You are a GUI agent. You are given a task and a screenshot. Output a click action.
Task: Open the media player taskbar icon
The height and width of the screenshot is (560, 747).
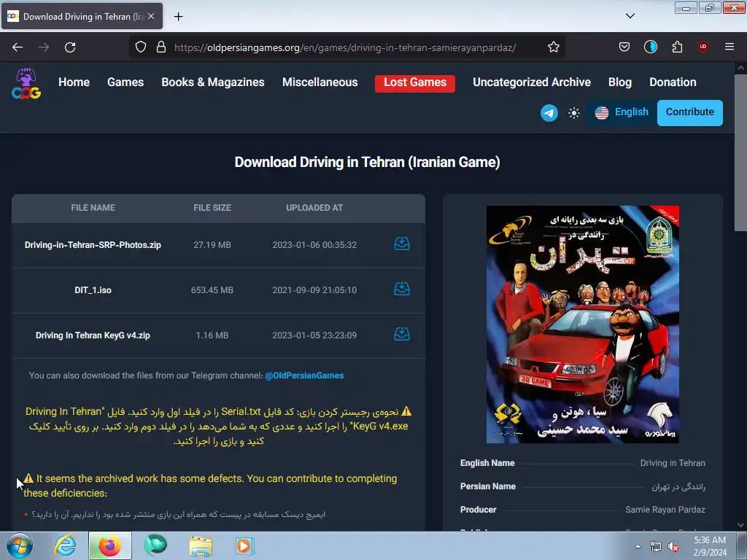point(245,545)
